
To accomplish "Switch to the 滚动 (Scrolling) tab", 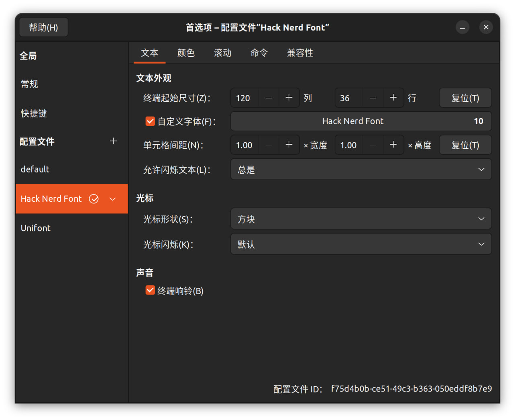I will (222, 53).
